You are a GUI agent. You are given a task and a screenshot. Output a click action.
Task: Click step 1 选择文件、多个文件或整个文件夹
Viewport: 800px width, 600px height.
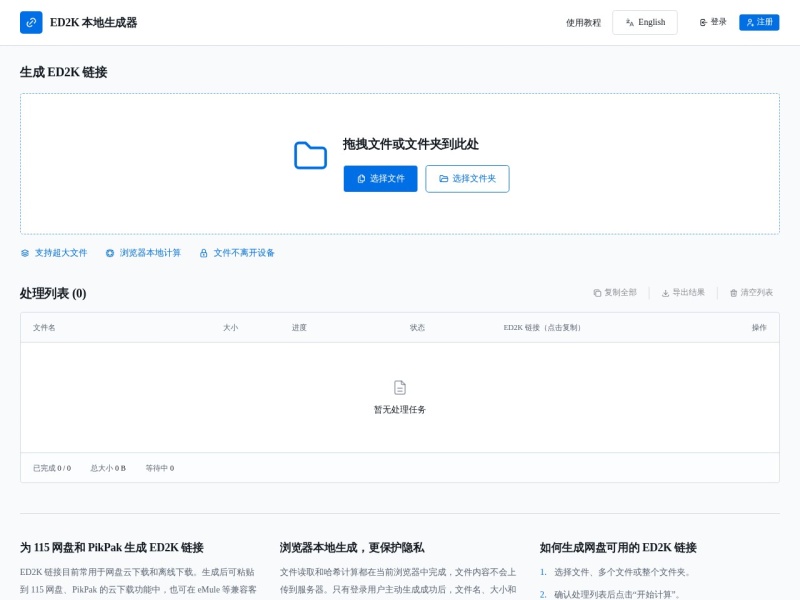point(622,572)
